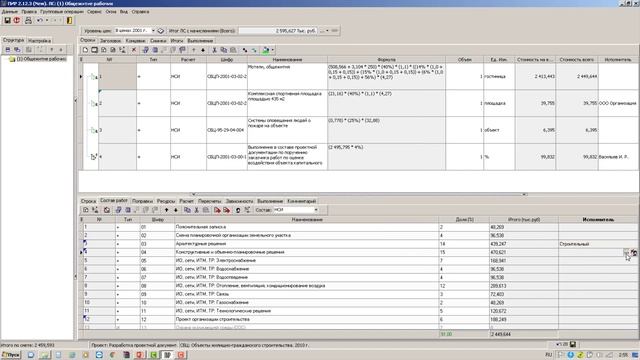This screenshot has height=360, width=640.
Task: Click the Формула column header
Action: click(386, 60)
